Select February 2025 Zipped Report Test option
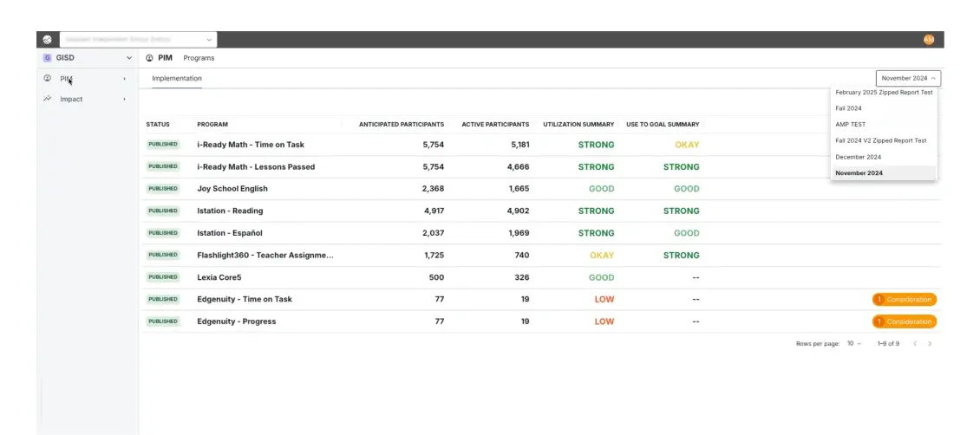Image resolution: width=980 pixels, height=435 pixels. point(884,93)
